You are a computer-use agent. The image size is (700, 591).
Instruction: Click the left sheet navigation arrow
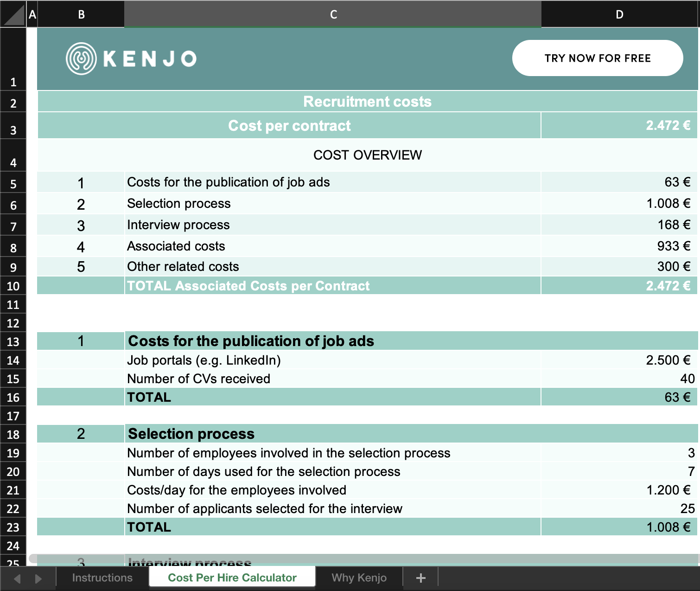[17, 578]
